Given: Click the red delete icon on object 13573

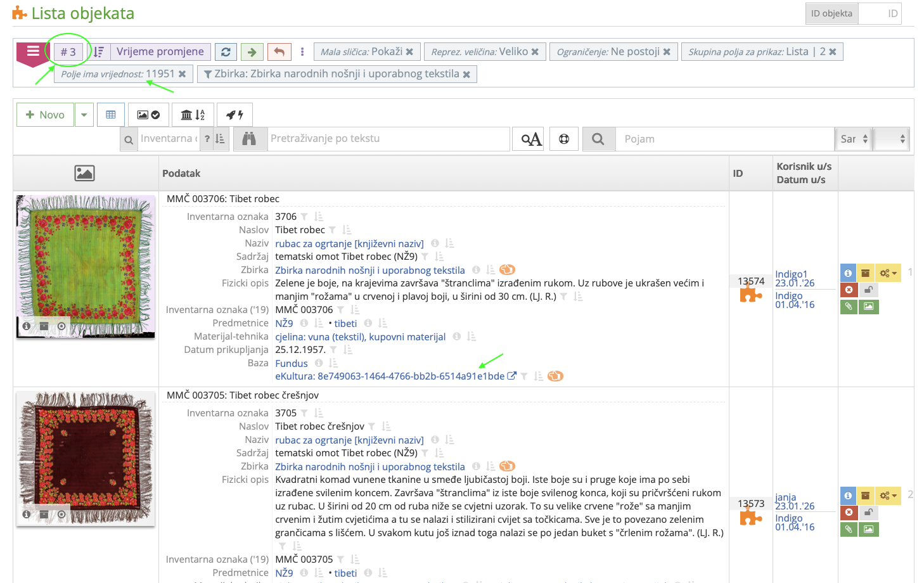Looking at the screenshot, I should [x=849, y=512].
